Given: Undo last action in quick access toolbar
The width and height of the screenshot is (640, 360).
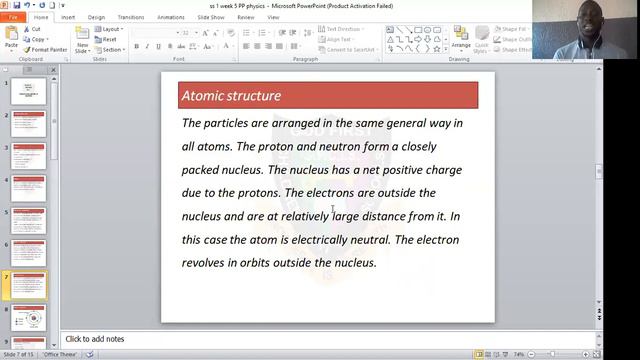Looking at the screenshot, I should 27,5.
